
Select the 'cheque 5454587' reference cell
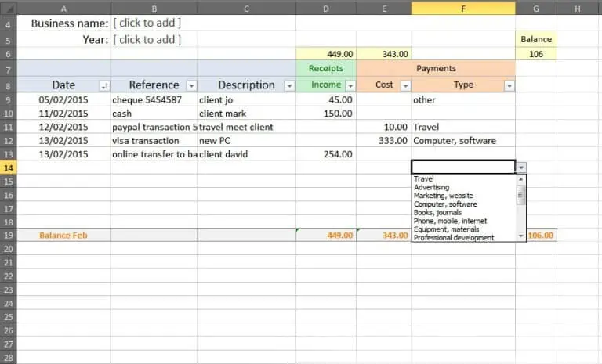pyautogui.click(x=154, y=99)
